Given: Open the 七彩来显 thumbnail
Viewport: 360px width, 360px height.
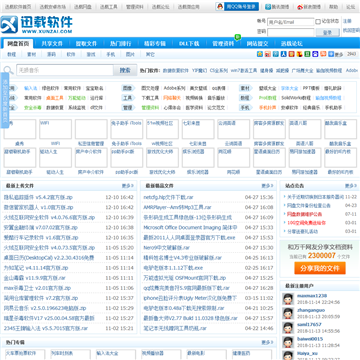Looking at the screenshot, I should click(x=198, y=129).
